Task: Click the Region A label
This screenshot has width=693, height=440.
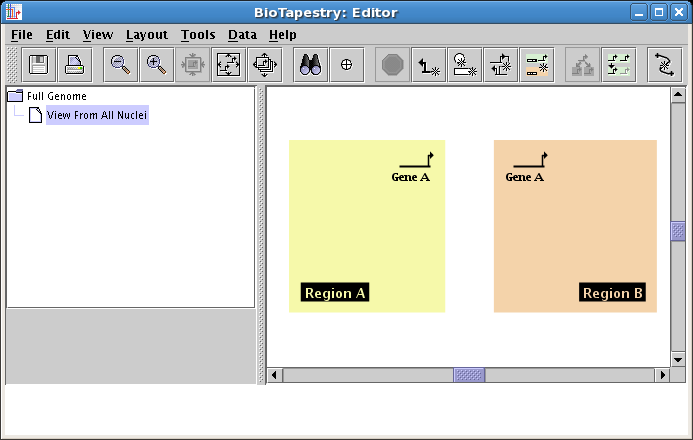Action: point(335,293)
